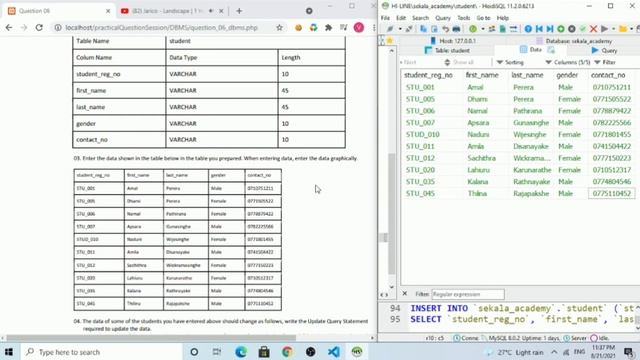This screenshot has height=360, width=640.
Task: Click the localhost address bar
Action: (162, 27)
